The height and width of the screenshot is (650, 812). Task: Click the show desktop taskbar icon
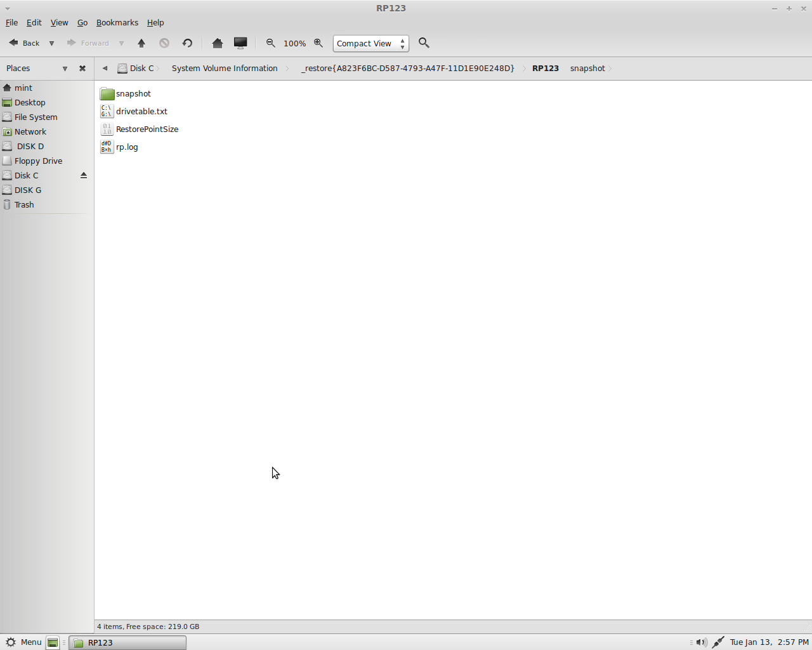[53, 642]
